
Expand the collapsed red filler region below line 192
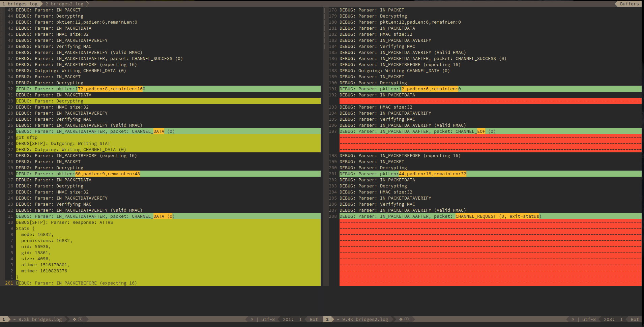click(x=489, y=100)
